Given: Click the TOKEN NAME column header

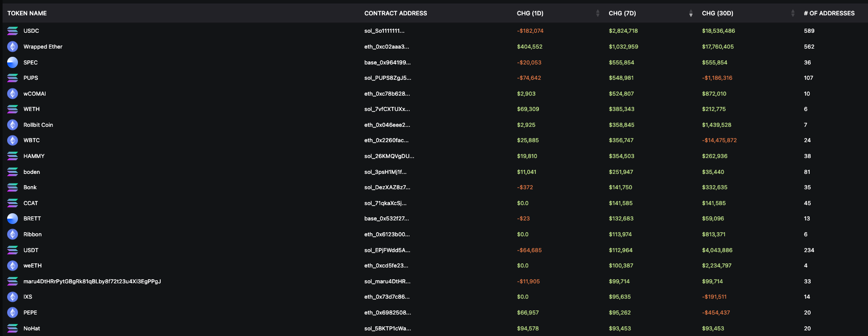Looking at the screenshot, I should [27, 13].
